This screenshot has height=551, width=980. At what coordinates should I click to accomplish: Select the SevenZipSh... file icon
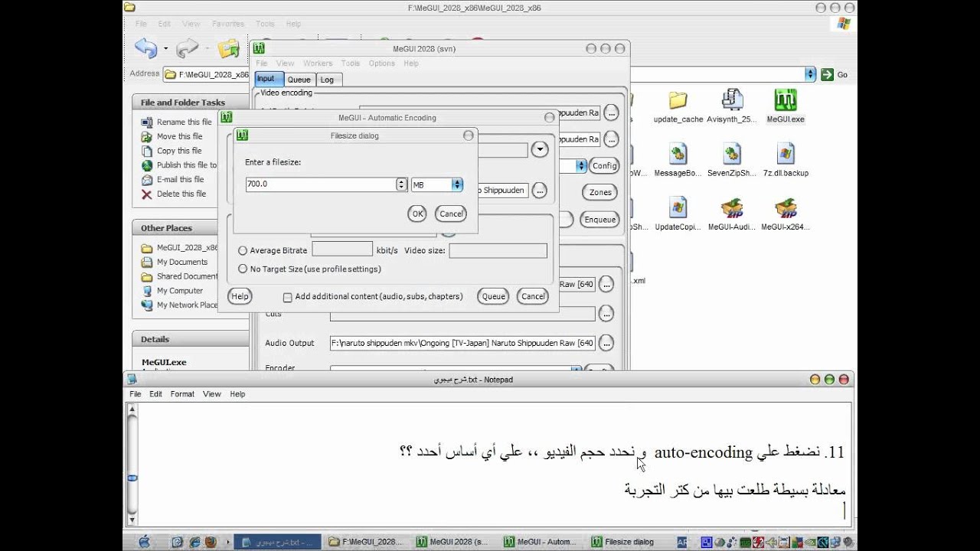pos(732,154)
